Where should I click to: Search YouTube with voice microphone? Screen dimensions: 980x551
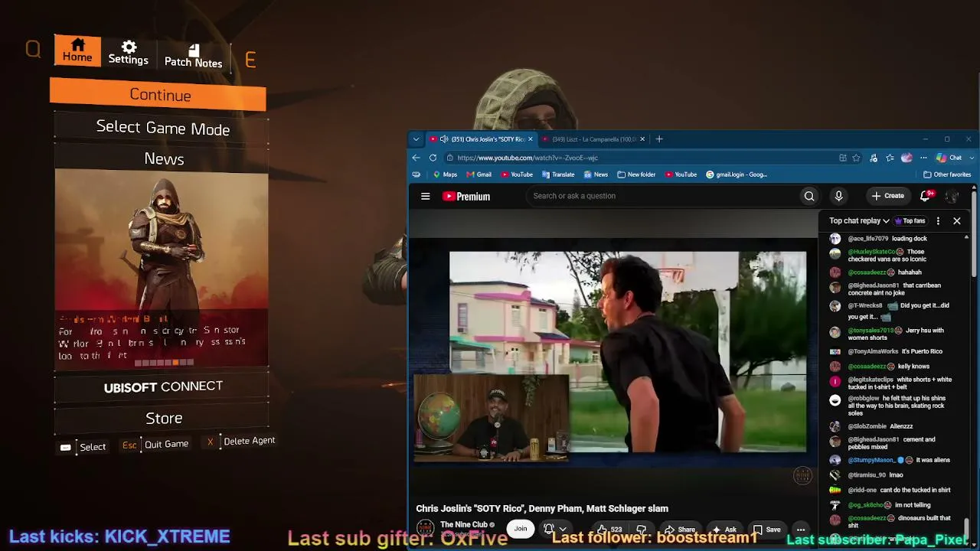point(839,196)
